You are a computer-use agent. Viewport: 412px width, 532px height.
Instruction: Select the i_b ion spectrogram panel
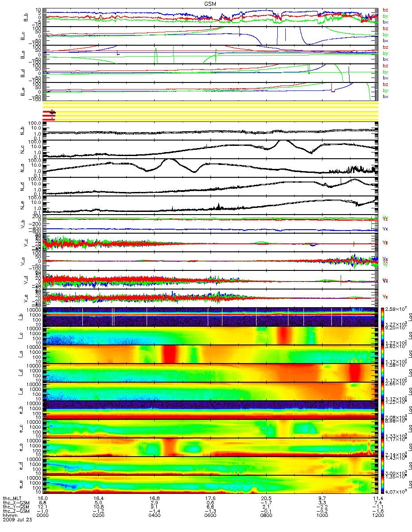[x=210, y=317]
